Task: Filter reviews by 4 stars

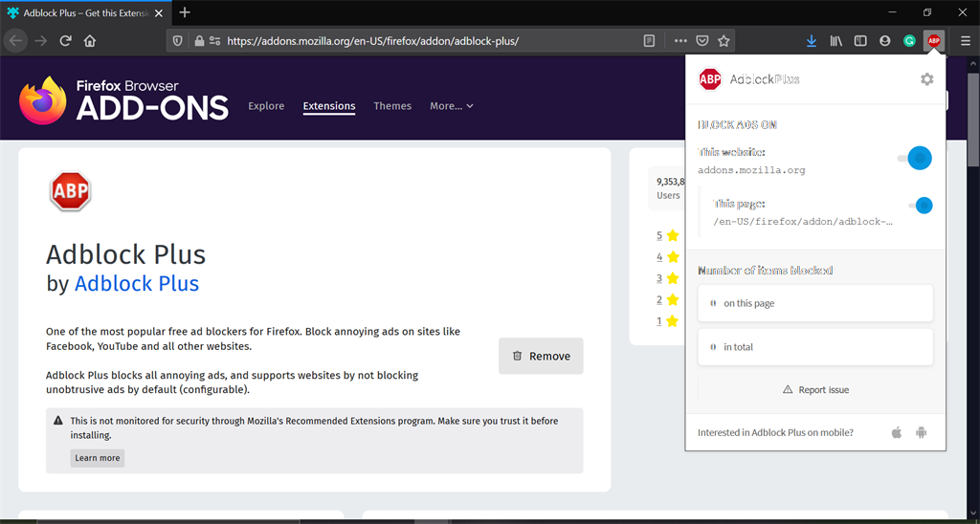Action: pos(667,256)
